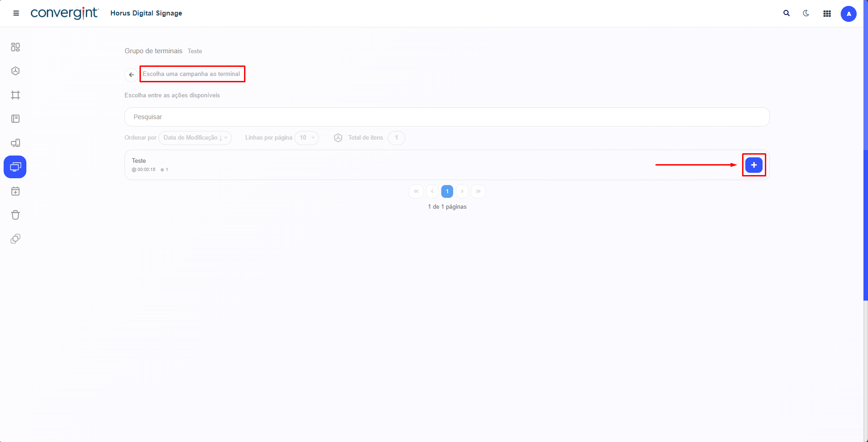Screen dimensions: 868x442
Task: Open the apps grid launcher
Action: coord(827,14)
